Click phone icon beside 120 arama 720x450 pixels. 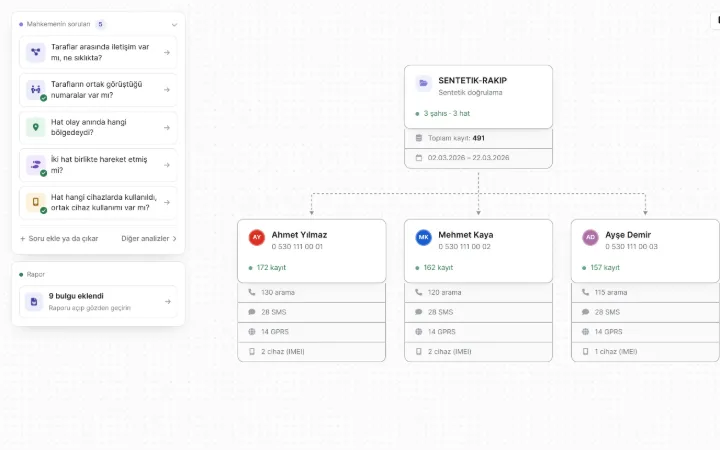click(418, 292)
